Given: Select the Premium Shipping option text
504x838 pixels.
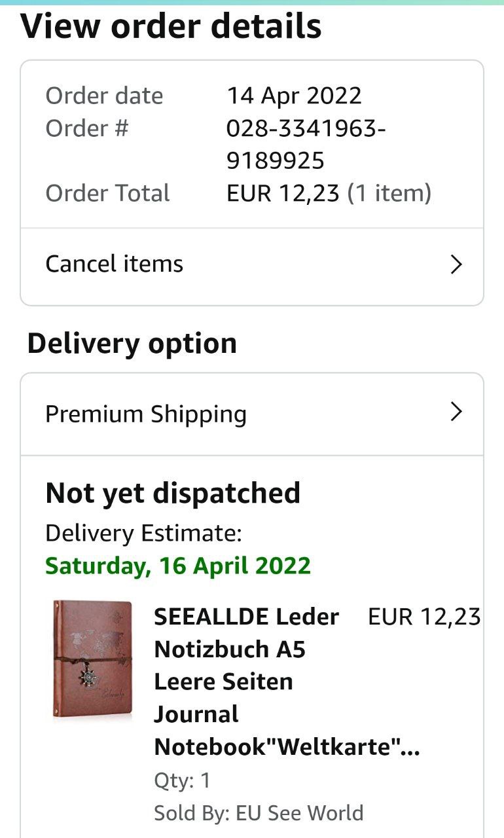Looking at the screenshot, I should [x=146, y=414].
